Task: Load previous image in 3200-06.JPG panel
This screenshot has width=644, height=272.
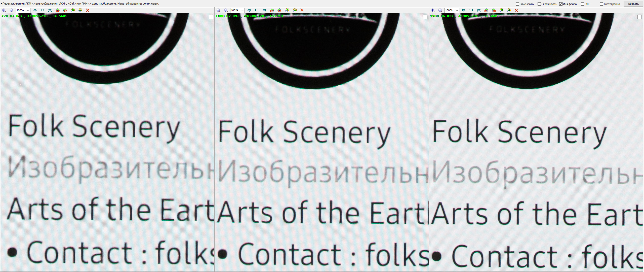Action: pos(501,10)
